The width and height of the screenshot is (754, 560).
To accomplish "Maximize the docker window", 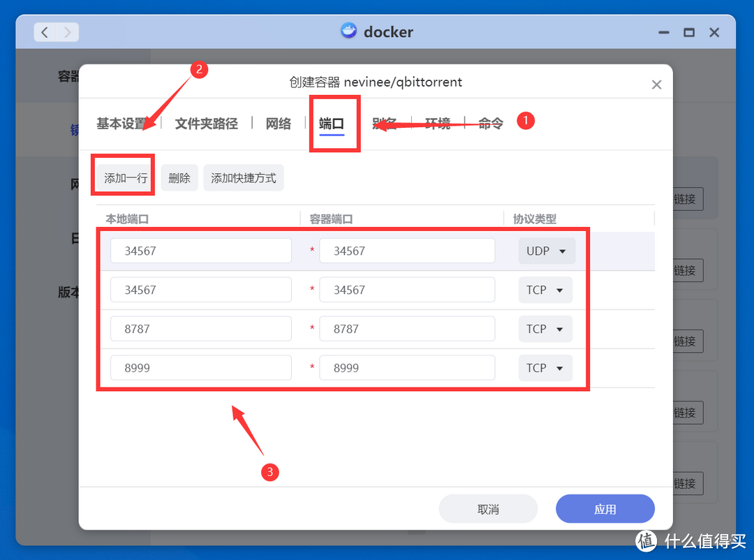I will [x=689, y=32].
